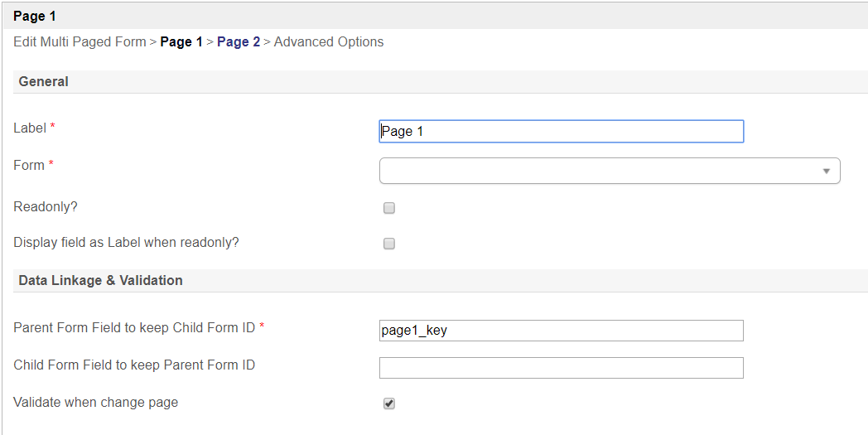868x435 pixels.
Task: Check Display field as Label when readonly
Action: [389, 244]
